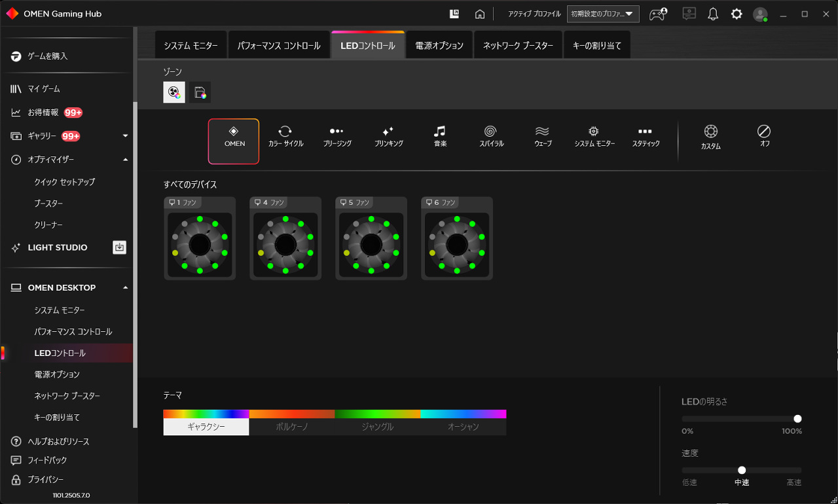This screenshot has width=838, height=504.
Task: Select the Custom (カスタム) lighting mode
Action: click(x=710, y=137)
